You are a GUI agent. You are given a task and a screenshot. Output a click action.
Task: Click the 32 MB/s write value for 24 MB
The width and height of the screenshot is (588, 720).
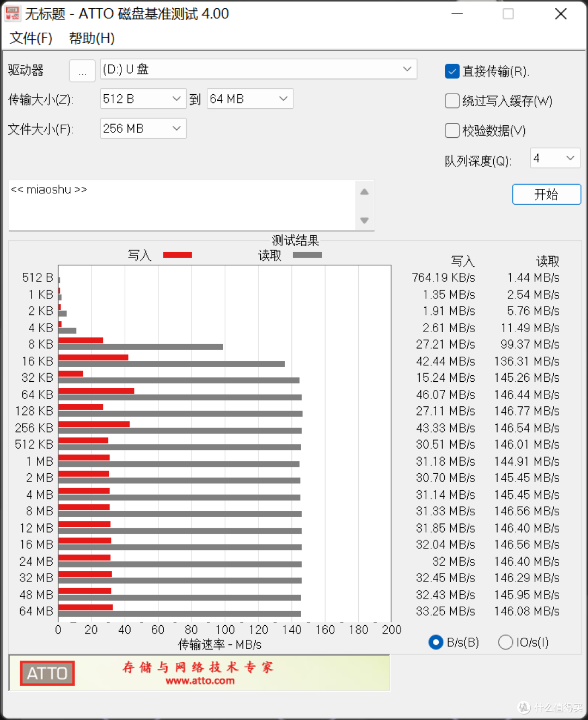click(x=454, y=562)
